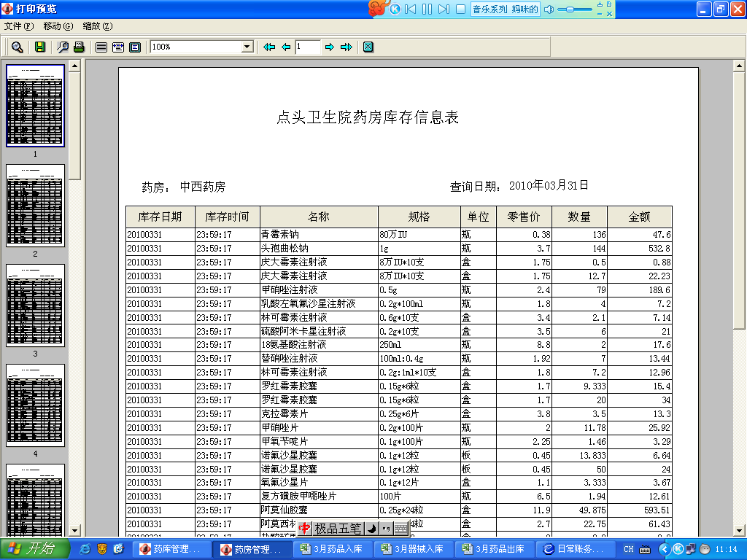The height and width of the screenshot is (560, 747).
Task: Toggle the moon half-width icon on IME bar
Action: click(x=372, y=529)
